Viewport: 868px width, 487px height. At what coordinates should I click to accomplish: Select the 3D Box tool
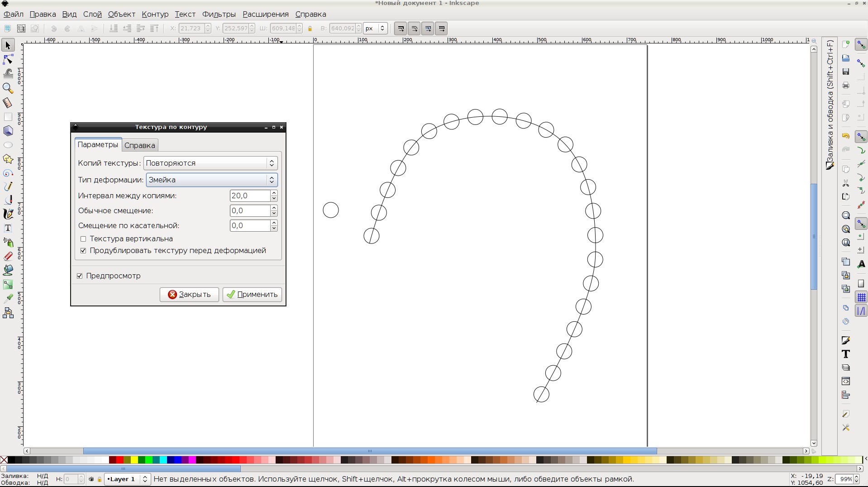point(8,131)
